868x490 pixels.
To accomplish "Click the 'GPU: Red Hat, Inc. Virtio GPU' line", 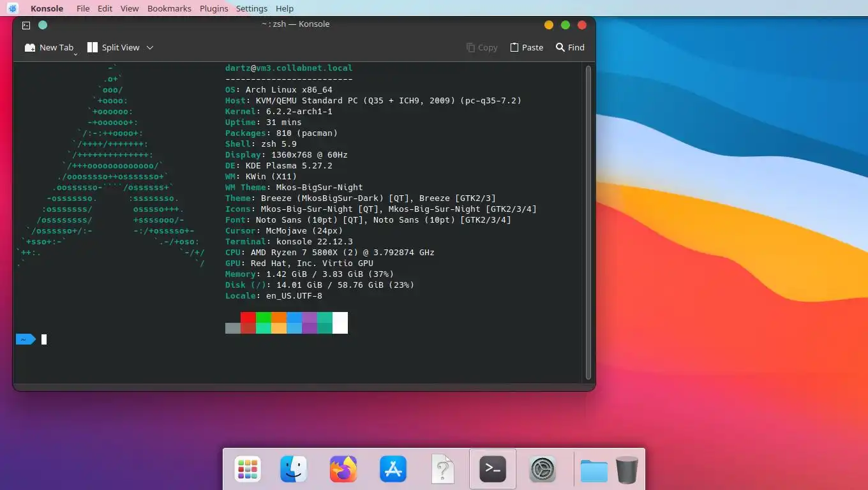I will pyautogui.click(x=299, y=264).
